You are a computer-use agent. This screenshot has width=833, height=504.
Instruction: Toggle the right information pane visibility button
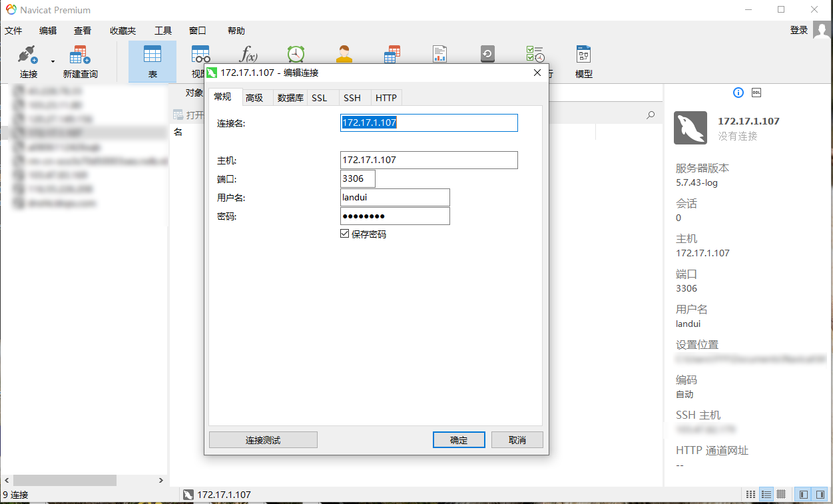point(820,495)
